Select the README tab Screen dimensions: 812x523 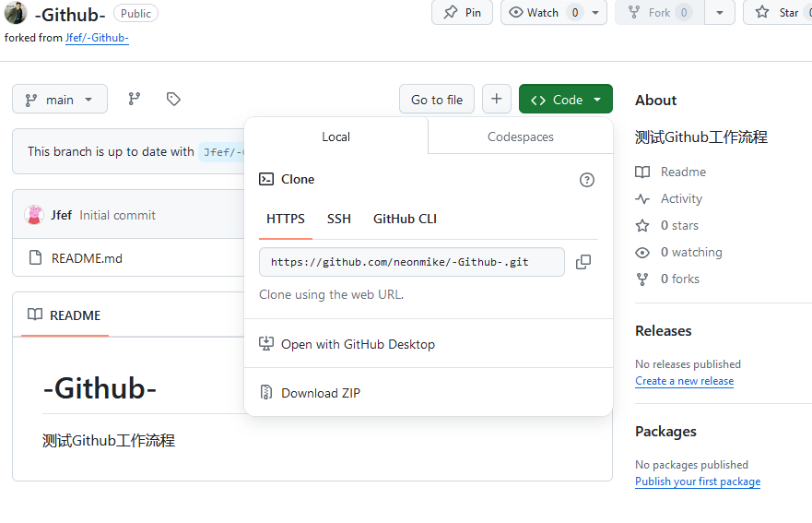pos(65,315)
